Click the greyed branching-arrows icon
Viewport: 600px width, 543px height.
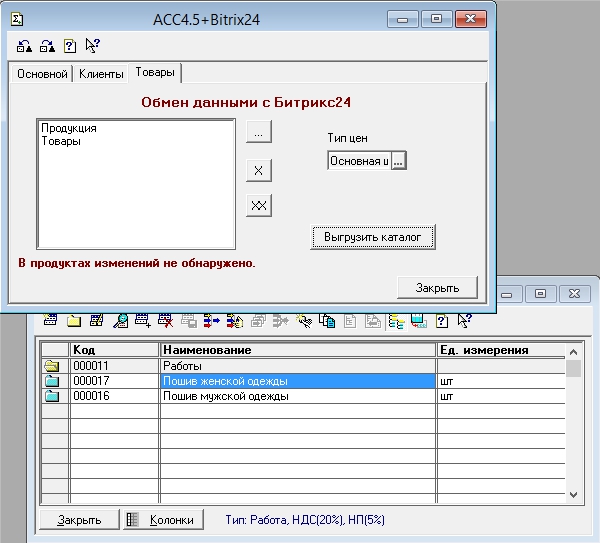pyautogui.click(x=280, y=321)
